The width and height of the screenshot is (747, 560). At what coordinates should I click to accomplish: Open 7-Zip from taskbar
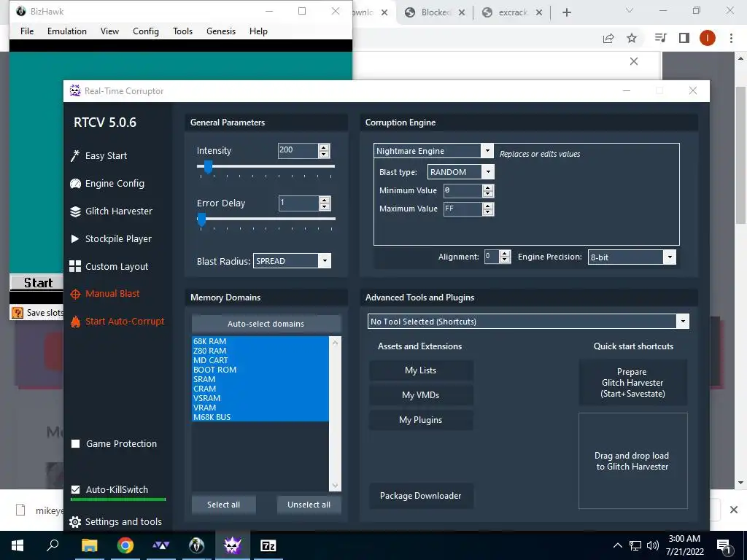(268, 545)
